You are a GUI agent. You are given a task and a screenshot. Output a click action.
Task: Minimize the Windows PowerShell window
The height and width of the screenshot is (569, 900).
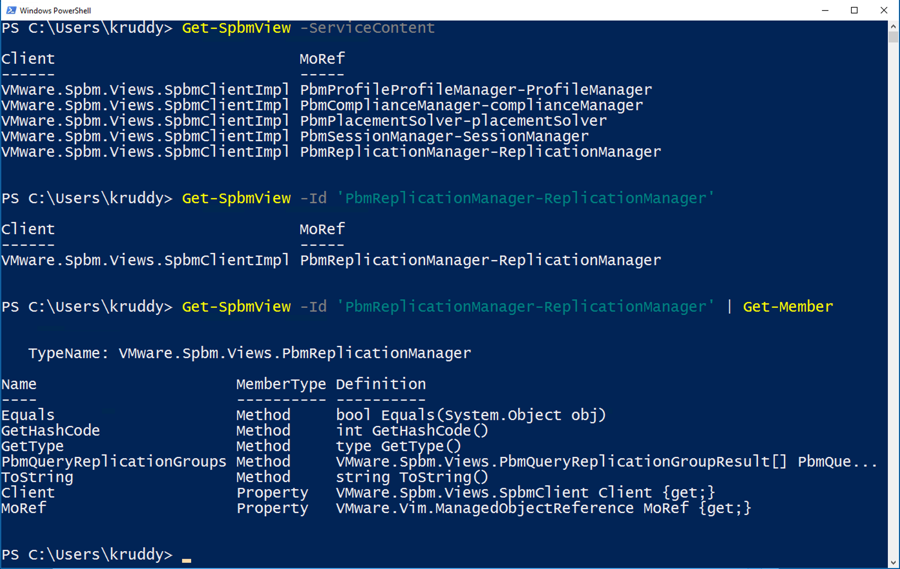point(824,10)
